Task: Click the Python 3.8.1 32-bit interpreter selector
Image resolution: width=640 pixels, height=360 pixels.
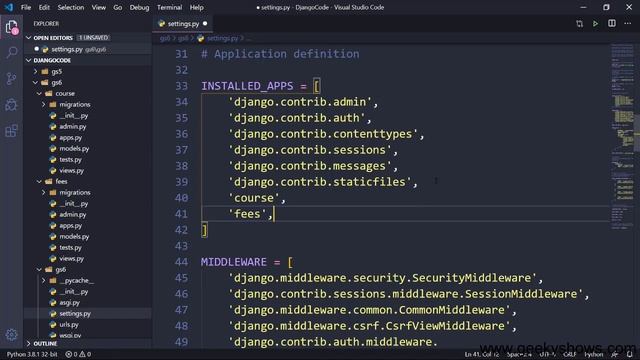Action: tap(32, 354)
